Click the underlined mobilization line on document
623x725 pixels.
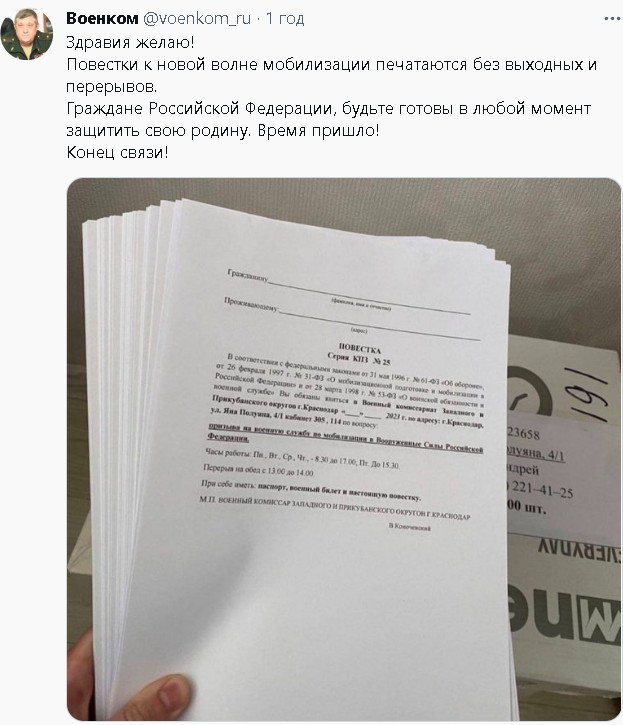pos(345,438)
